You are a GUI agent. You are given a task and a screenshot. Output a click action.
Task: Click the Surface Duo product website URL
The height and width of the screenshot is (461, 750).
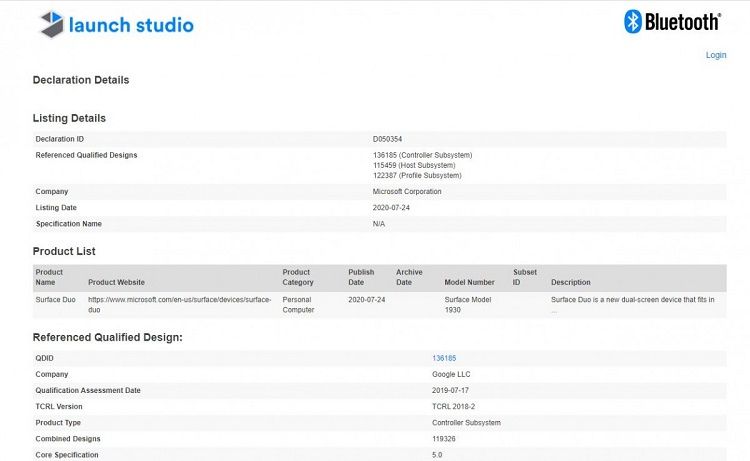pos(179,304)
